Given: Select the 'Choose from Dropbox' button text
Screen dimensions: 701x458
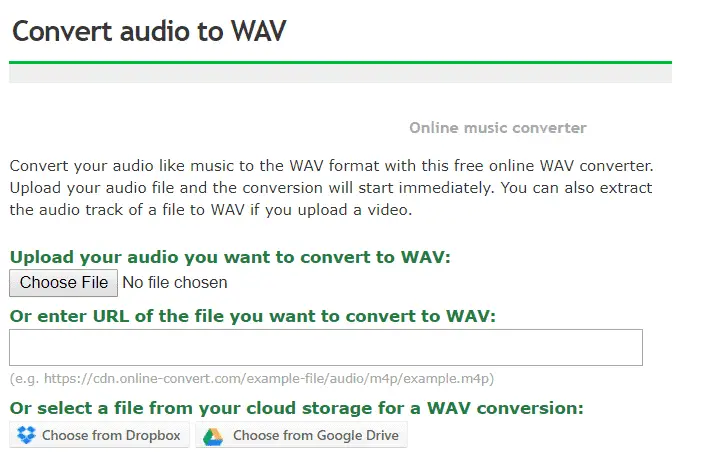Looking at the screenshot, I should (x=111, y=435).
